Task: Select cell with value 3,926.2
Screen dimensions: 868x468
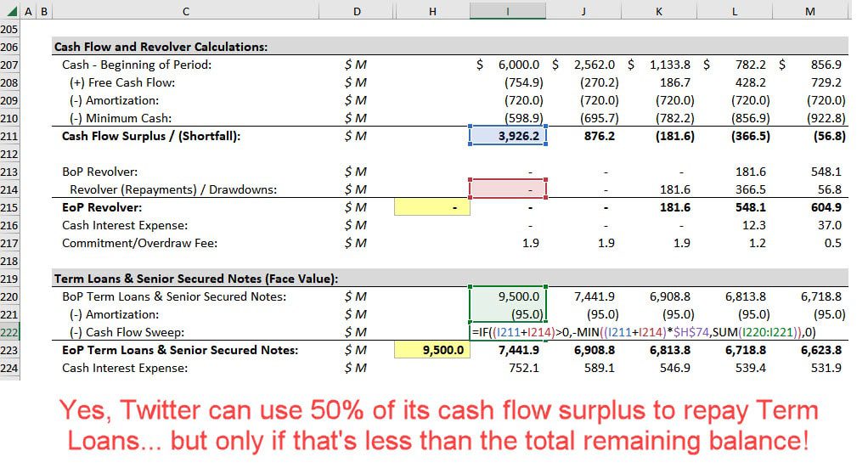Action: pyautogui.click(x=508, y=136)
